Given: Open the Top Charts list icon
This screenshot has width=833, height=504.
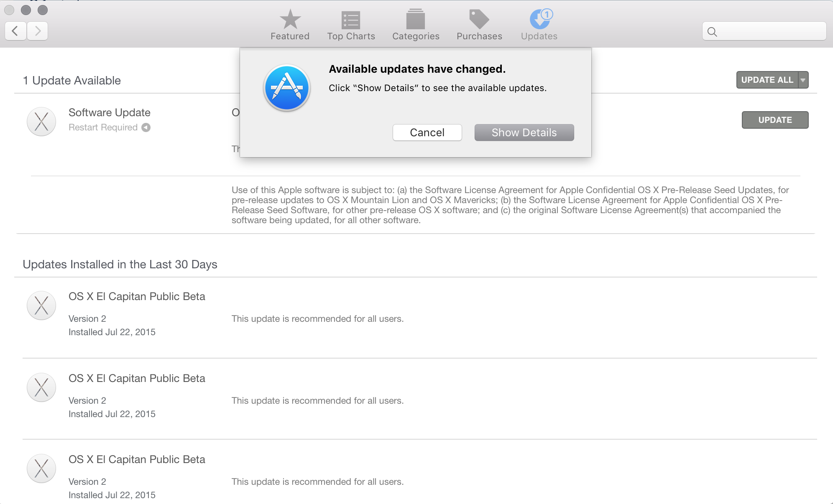Looking at the screenshot, I should pyautogui.click(x=351, y=20).
